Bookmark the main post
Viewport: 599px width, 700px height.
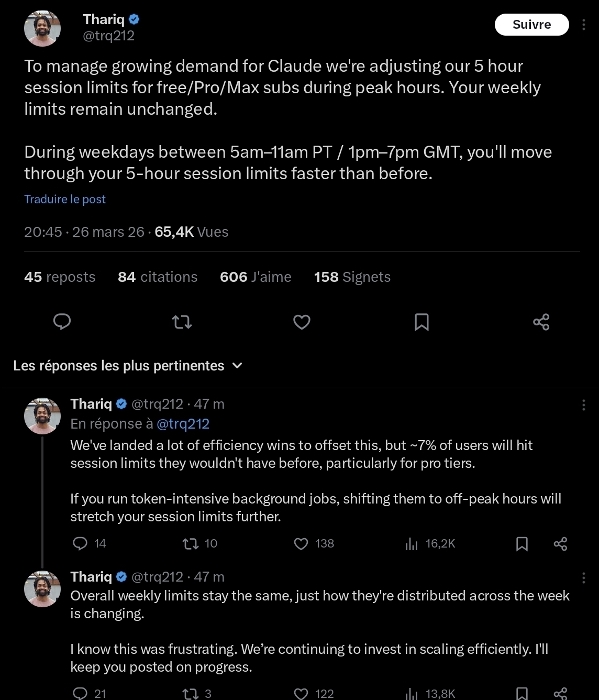coord(421,322)
